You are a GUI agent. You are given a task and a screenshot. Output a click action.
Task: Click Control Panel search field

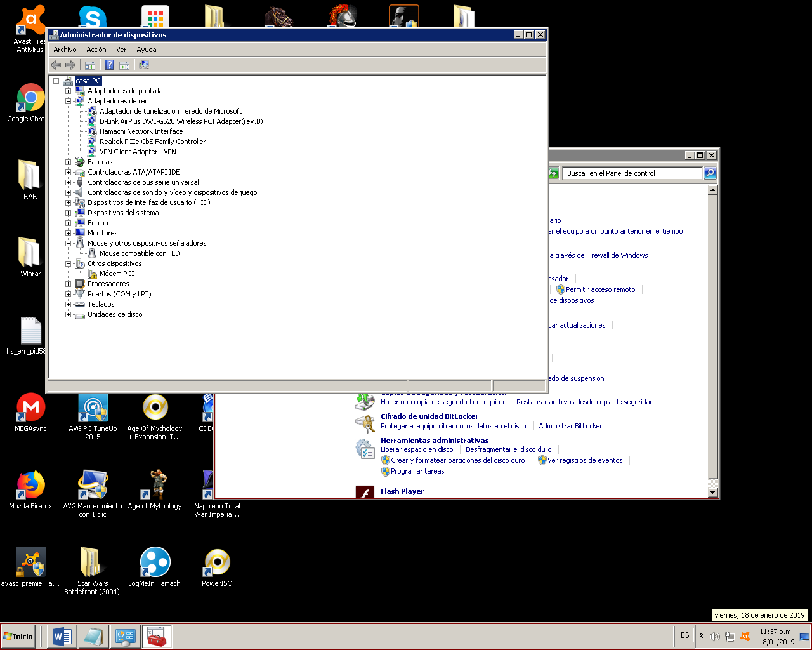(632, 173)
